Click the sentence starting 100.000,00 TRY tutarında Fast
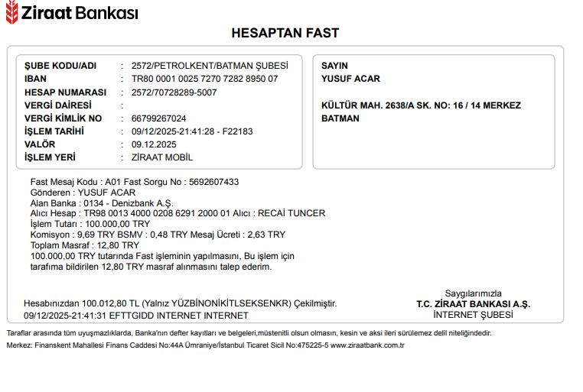The image size is (583, 392). pyautogui.click(x=162, y=256)
